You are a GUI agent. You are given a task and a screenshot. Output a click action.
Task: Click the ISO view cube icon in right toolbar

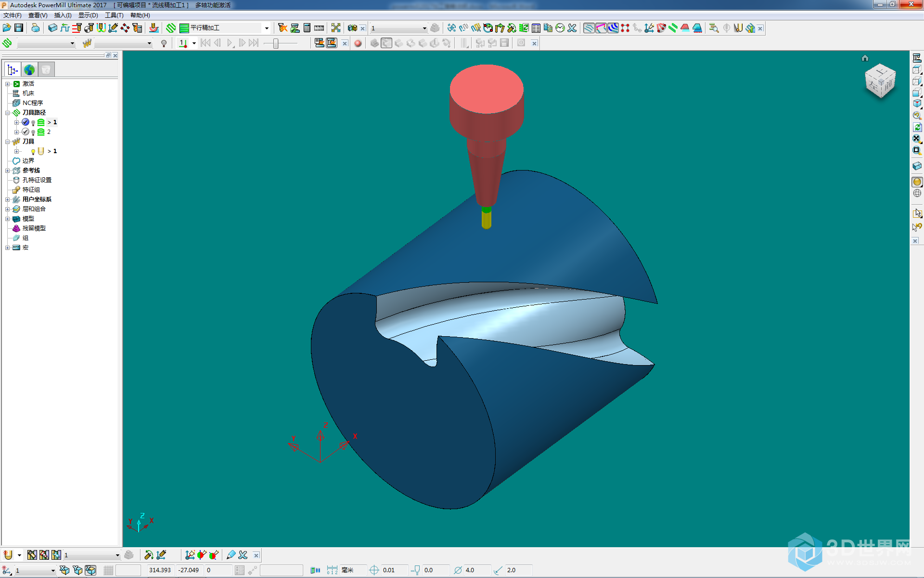[917, 104]
